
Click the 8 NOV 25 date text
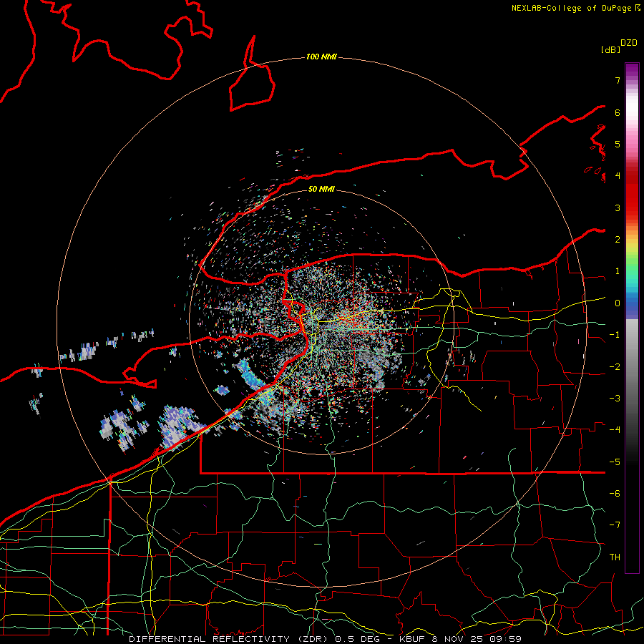pos(460,639)
